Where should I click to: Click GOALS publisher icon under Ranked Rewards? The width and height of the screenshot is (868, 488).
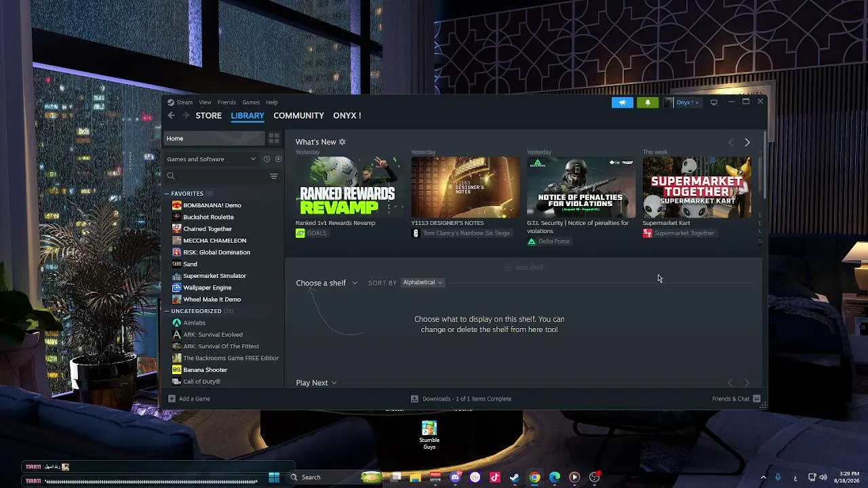pyautogui.click(x=300, y=233)
